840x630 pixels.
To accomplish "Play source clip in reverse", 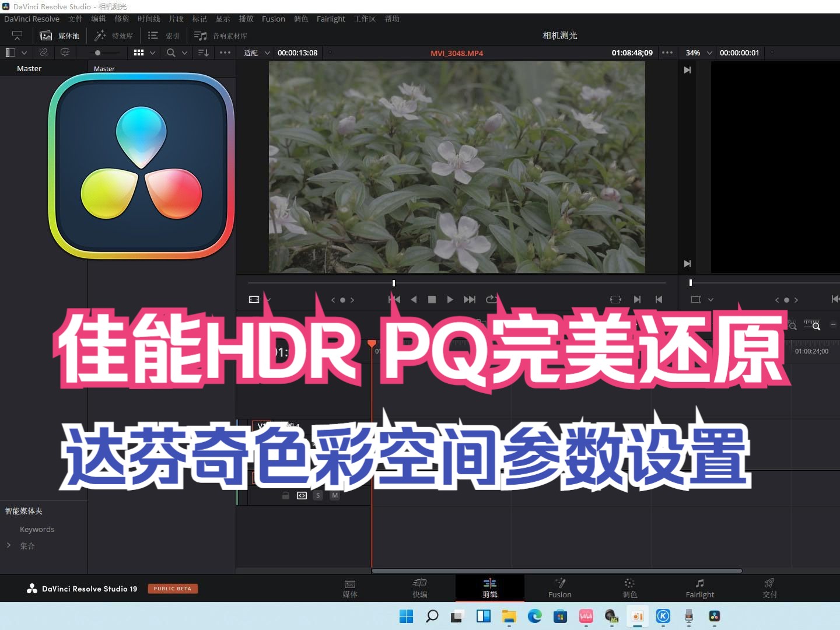I will [414, 299].
